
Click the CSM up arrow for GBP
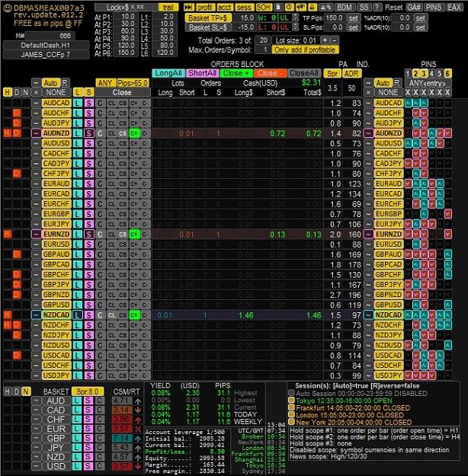click(x=138, y=439)
